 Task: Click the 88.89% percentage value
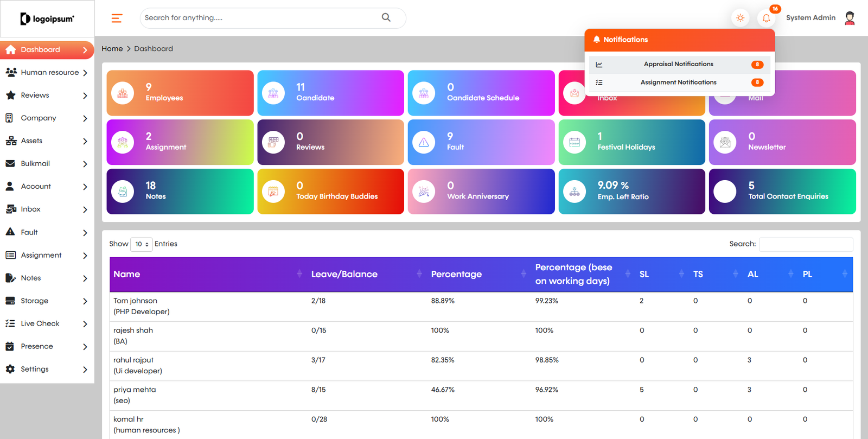tap(443, 301)
